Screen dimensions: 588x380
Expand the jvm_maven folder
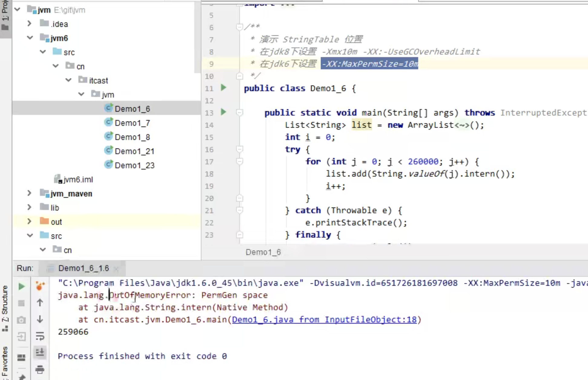[29, 193]
